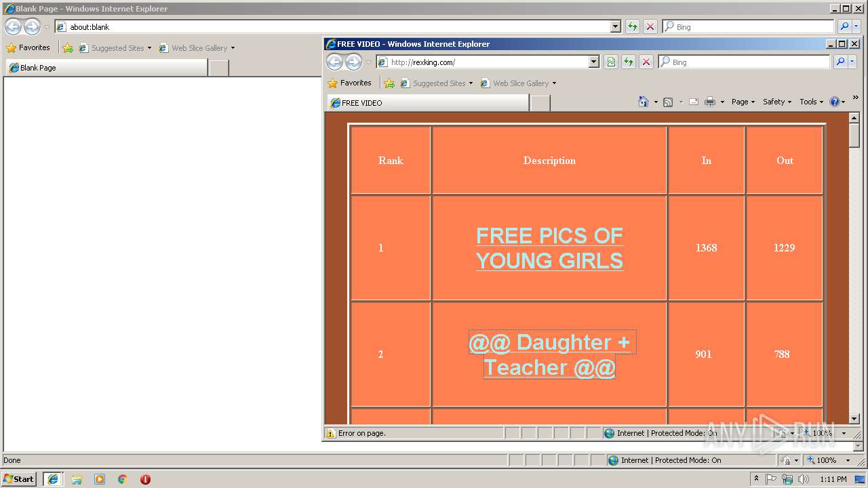The image size is (868, 488).
Task: Open the Safety menu
Action: (x=777, y=102)
